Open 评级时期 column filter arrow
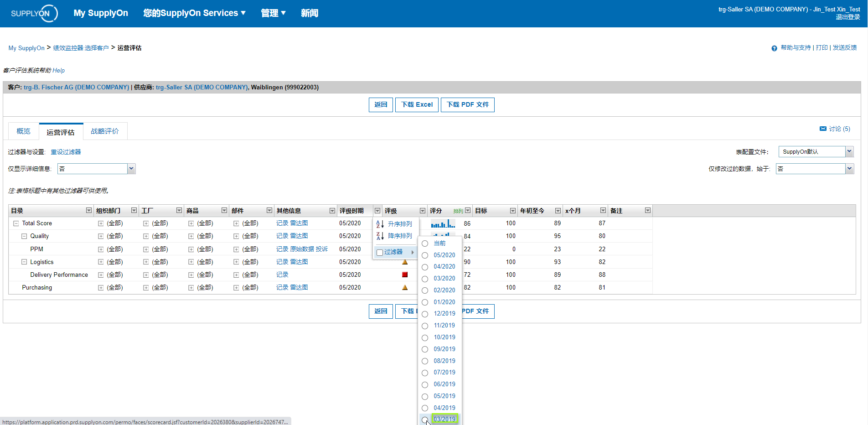 click(377, 211)
